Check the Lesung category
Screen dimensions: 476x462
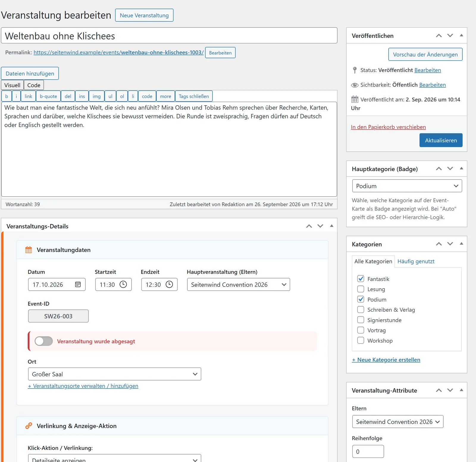coord(361,289)
